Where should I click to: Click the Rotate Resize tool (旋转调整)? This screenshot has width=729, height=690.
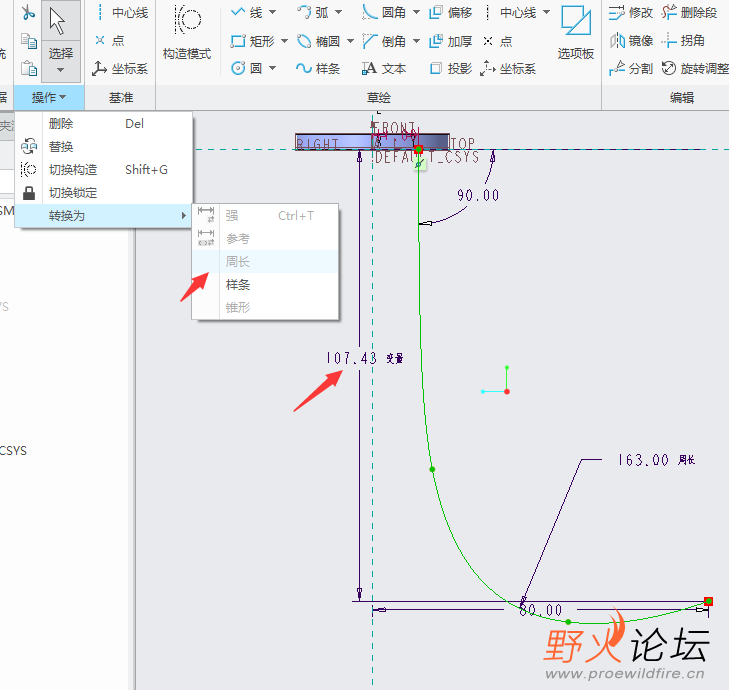coord(695,69)
